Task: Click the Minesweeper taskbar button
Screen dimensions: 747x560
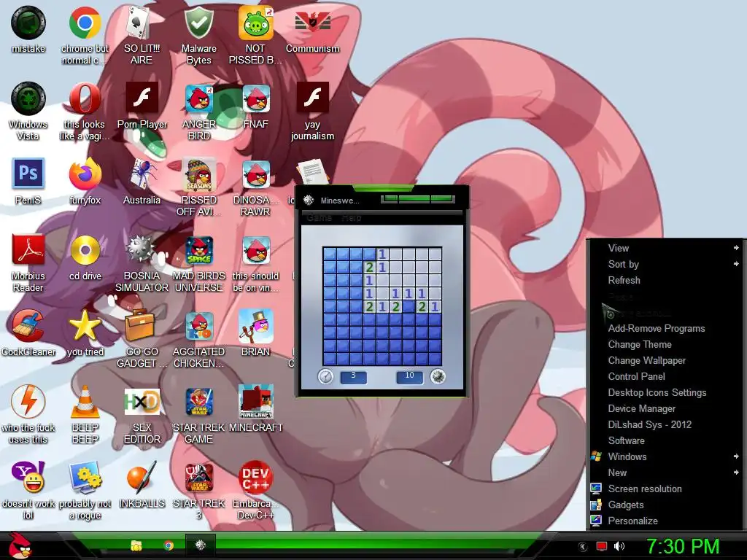Action: coord(200,545)
